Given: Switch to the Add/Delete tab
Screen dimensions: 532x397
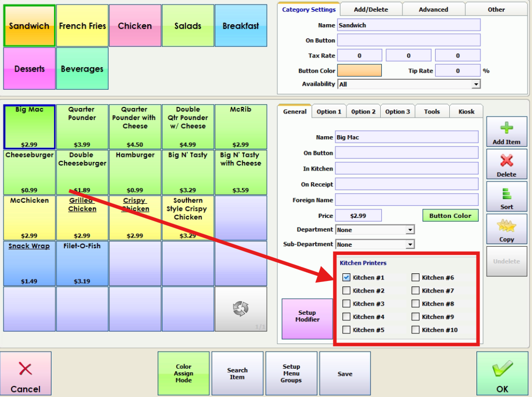Looking at the screenshot, I should 371,10.
